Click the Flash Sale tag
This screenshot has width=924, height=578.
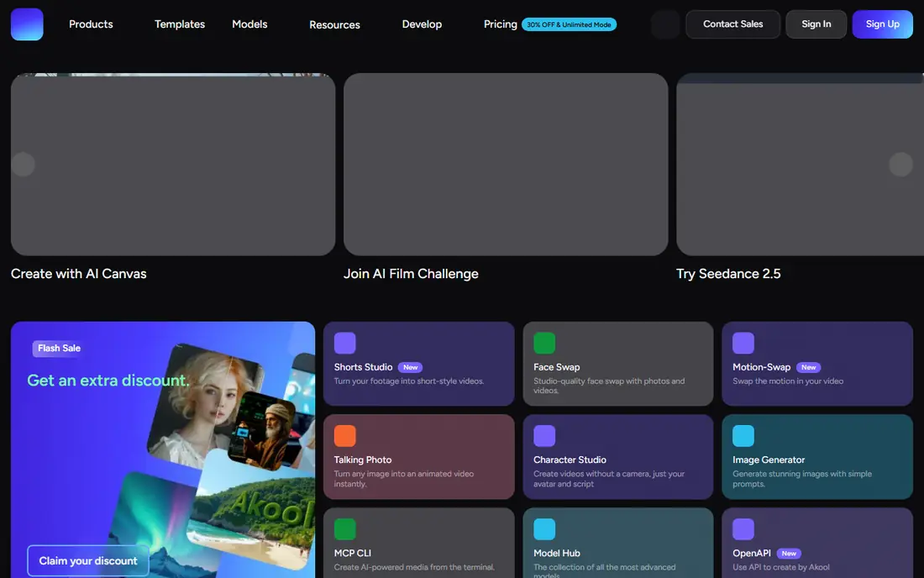59,348
